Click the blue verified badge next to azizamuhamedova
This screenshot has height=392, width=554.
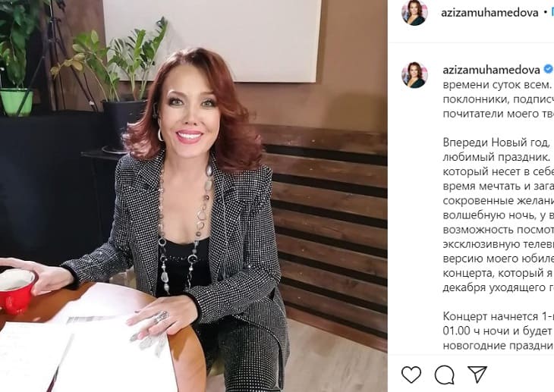click(x=548, y=69)
